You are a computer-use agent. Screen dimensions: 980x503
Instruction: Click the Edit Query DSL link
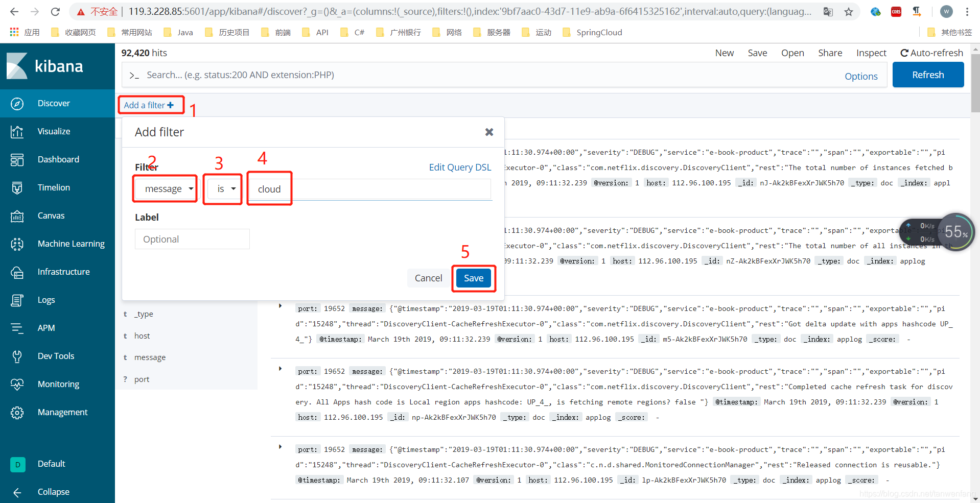(x=460, y=167)
